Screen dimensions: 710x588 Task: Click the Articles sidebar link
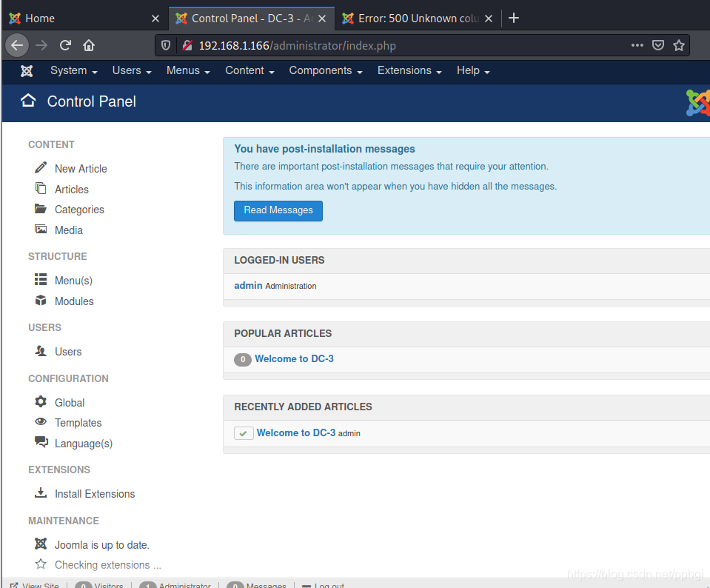72,190
